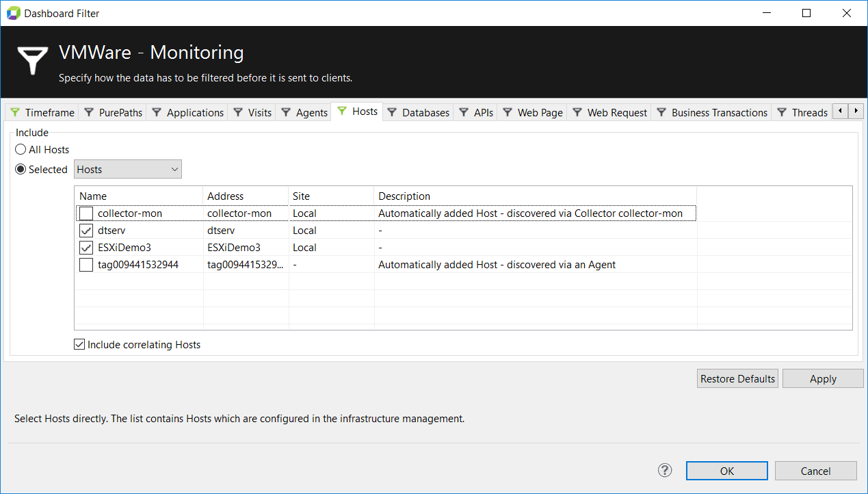The image size is (868, 494).
Task: Click the Local site cell for dtserv
Action: click(331, 231)
